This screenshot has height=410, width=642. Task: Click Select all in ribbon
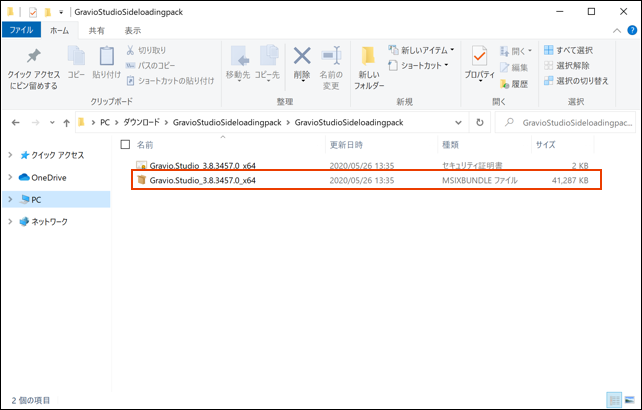(x=568, y=50)
